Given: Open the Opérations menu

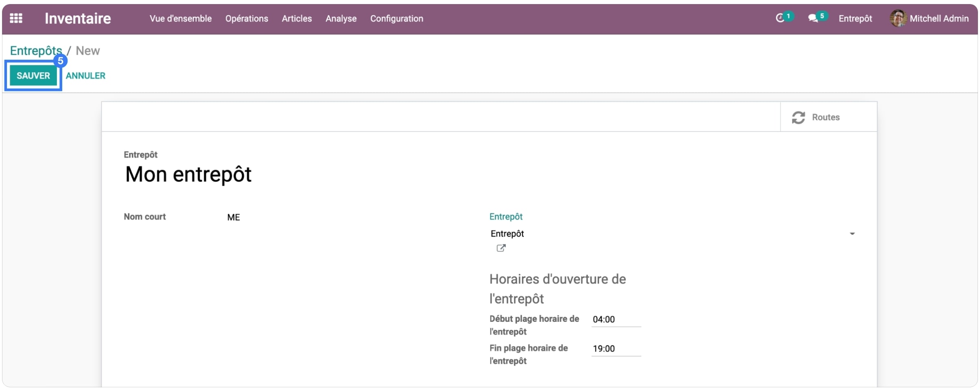Looking at the screenshot, I should pos(247,18).
